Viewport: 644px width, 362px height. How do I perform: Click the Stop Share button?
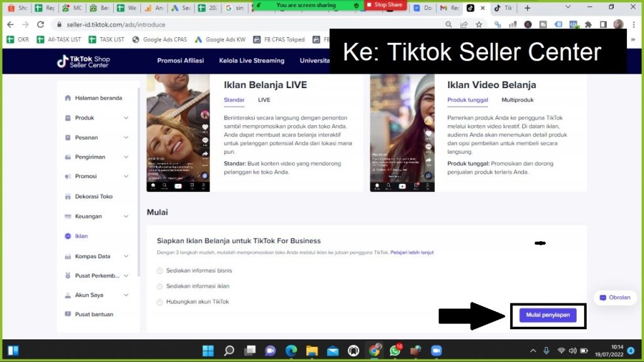click(x=385, y=5)
